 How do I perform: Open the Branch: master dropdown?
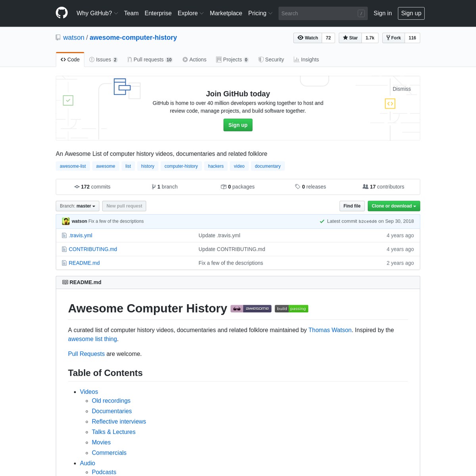coord(77,206)
